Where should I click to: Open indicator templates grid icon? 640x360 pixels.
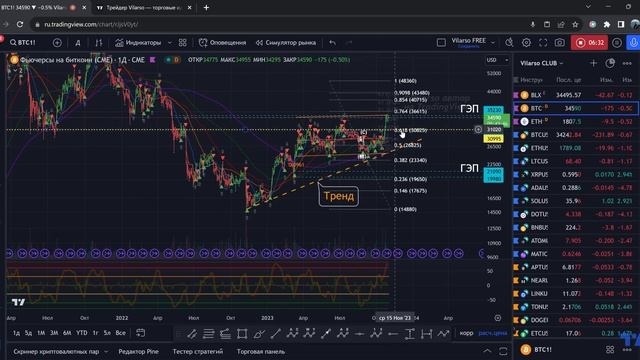click(x=183, y=42)
